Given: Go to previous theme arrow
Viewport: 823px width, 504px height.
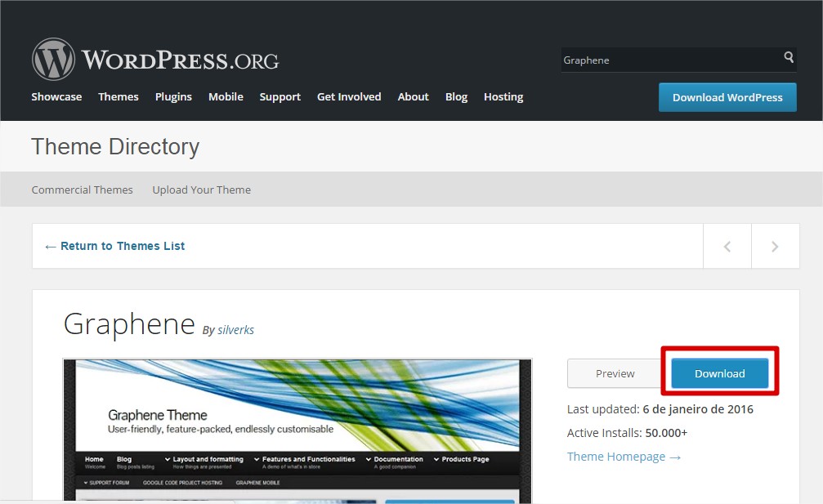Looking at the screenshot, I should [727, 247].
